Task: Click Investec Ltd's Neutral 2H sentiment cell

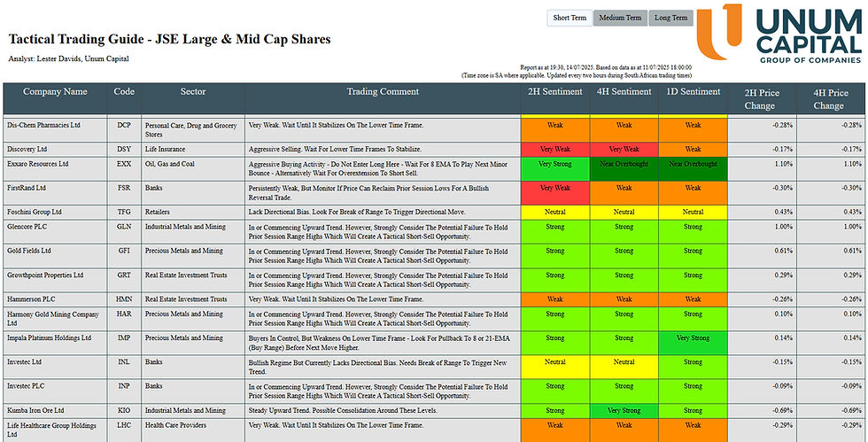Action: click(x=555, y=368)
